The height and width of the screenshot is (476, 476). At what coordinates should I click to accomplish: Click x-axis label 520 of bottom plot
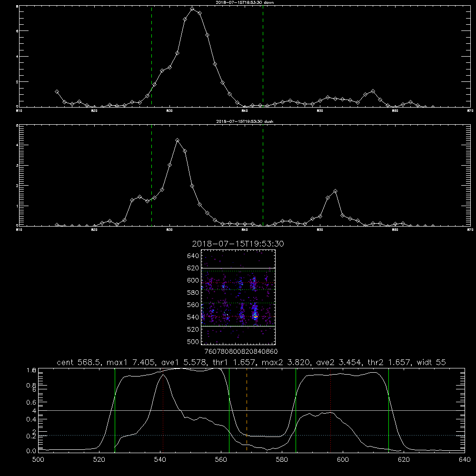click(99, 459)
